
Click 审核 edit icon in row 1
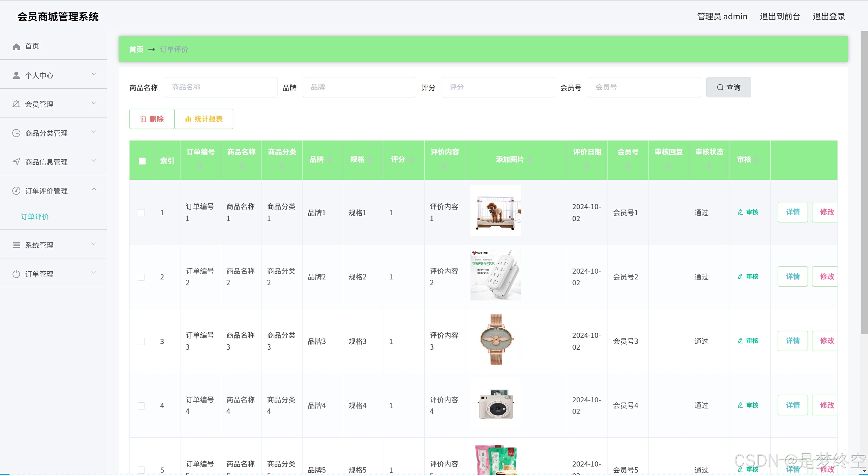pyautogui.click(x=740, y=212)
